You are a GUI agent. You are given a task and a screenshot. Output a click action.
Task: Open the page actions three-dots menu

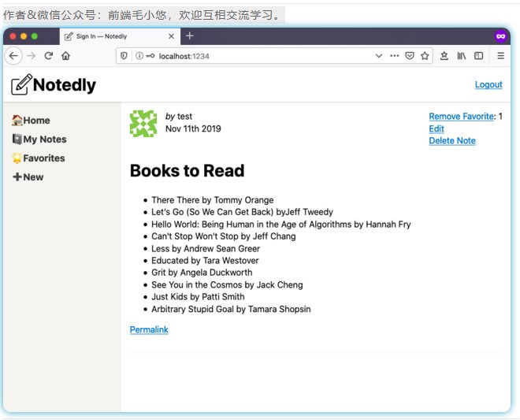pos(394,56)
